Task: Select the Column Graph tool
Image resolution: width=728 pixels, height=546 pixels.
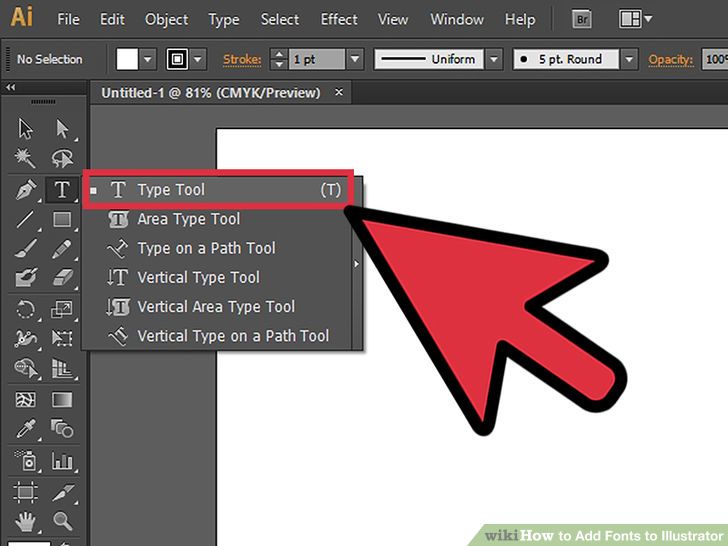Action: [62, 461]
